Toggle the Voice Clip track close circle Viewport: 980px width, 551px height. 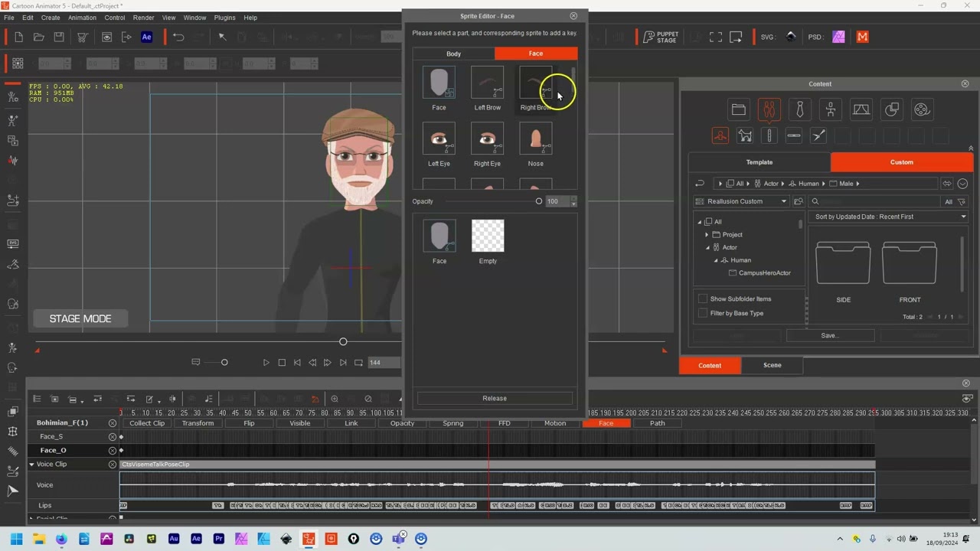pyautogui.click(x=113, y=465)
